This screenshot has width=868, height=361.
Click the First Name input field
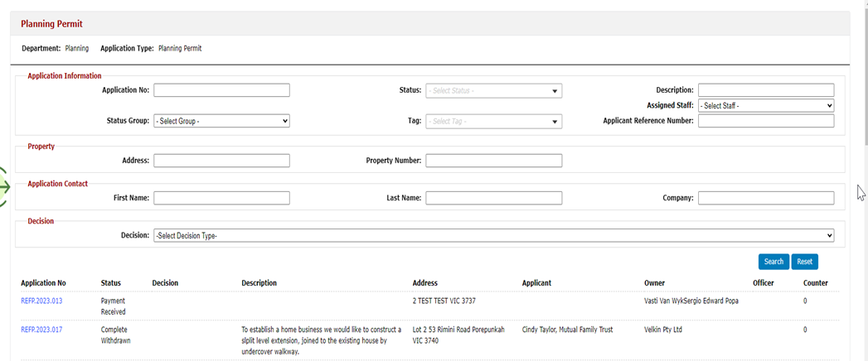221,198
